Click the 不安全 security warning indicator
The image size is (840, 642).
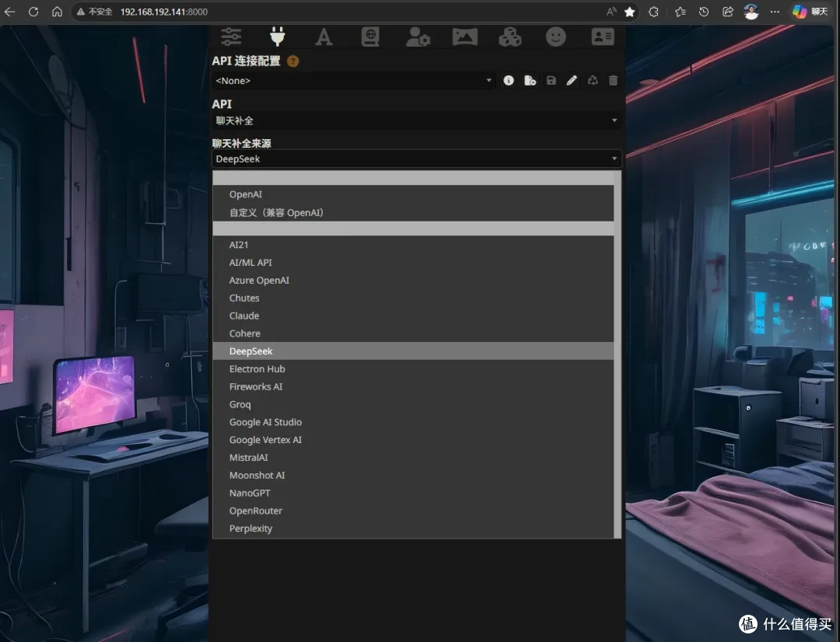tap(94, 12)
